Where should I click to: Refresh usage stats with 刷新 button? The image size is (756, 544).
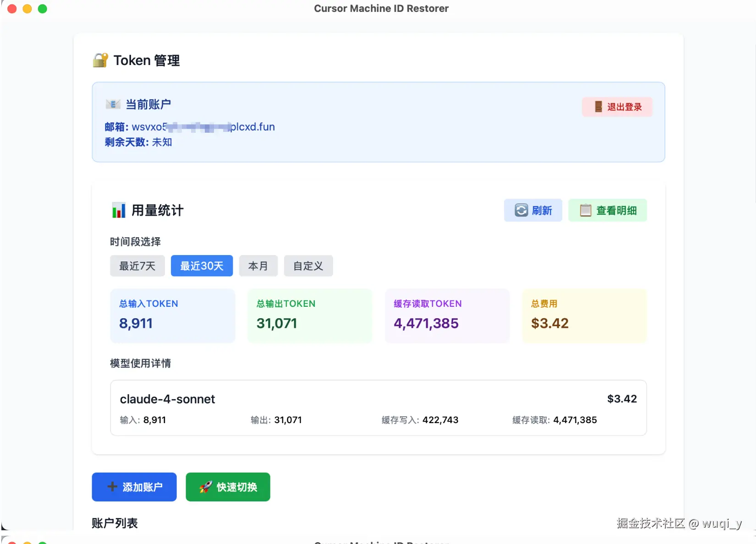[x=533, y=210]
